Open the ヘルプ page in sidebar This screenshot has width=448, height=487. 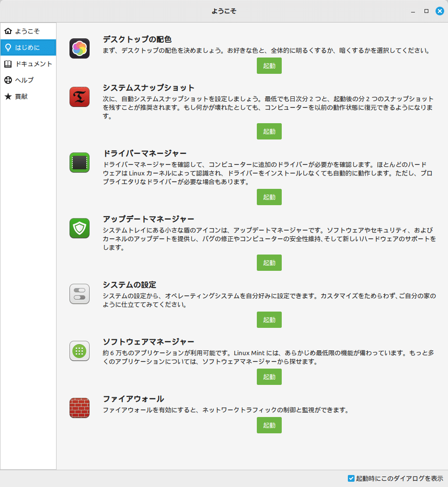coord(28,80)
